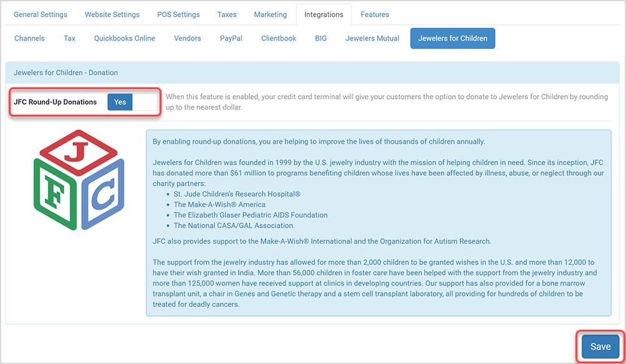Click the 'When this feature is enabled' description text
This screenshot has width=626, height=364.
point(387,102)
